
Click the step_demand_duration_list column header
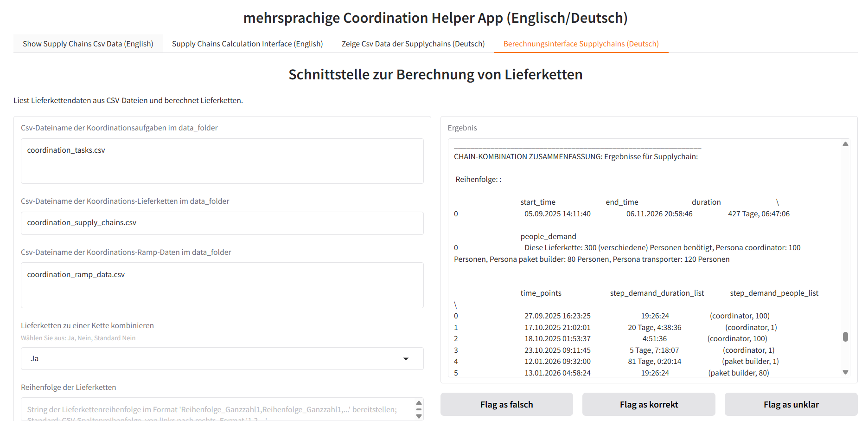tap(657, 293)
